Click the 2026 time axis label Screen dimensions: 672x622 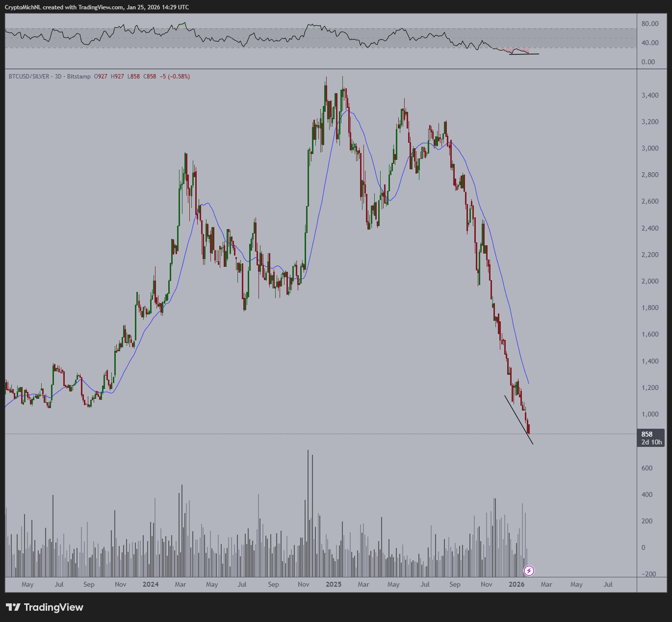point(517,584)
